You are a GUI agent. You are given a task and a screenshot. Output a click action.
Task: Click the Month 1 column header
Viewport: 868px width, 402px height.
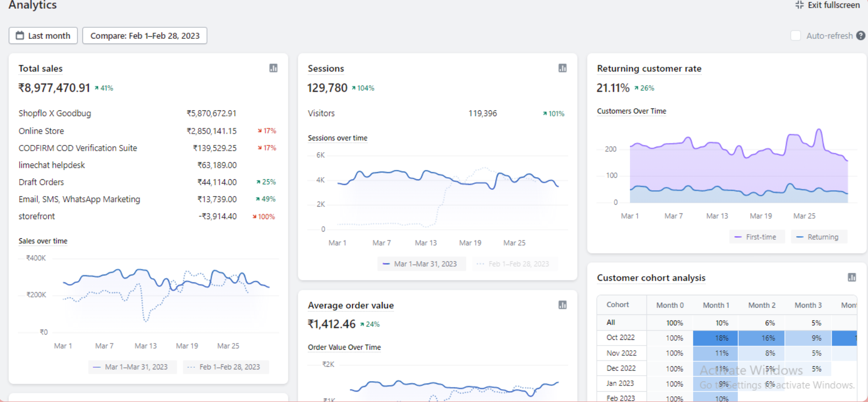(x=716, y=305)
